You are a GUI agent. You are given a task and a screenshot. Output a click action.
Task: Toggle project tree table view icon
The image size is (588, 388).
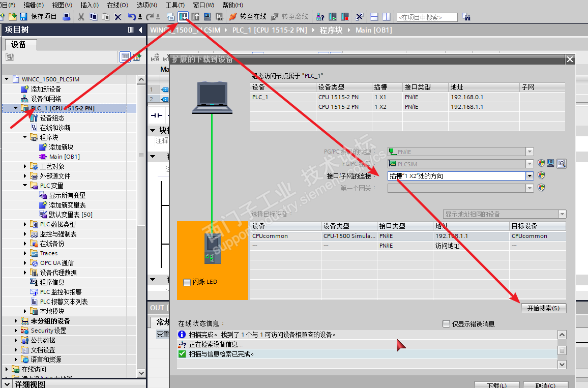pos(125,57)
